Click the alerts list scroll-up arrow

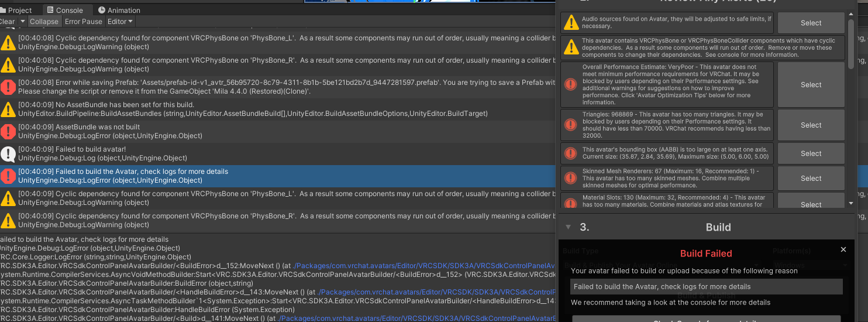pyautogui.click(x=851, y=15)
